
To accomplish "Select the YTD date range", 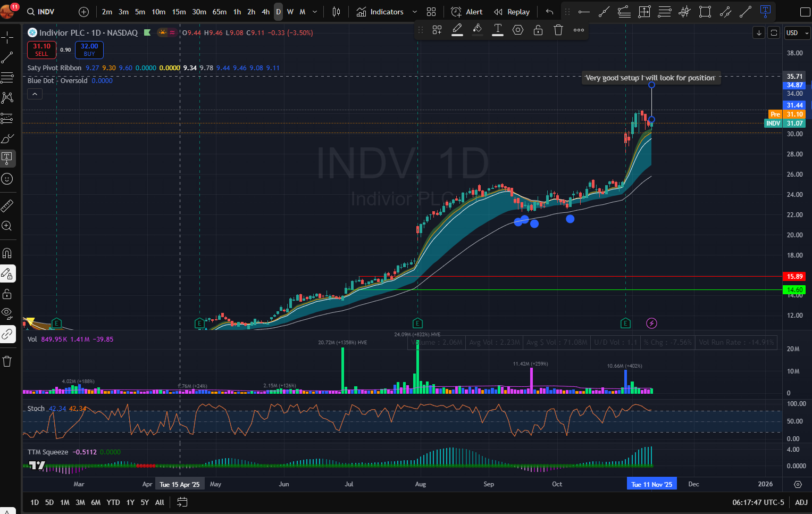I will (113, 502).
